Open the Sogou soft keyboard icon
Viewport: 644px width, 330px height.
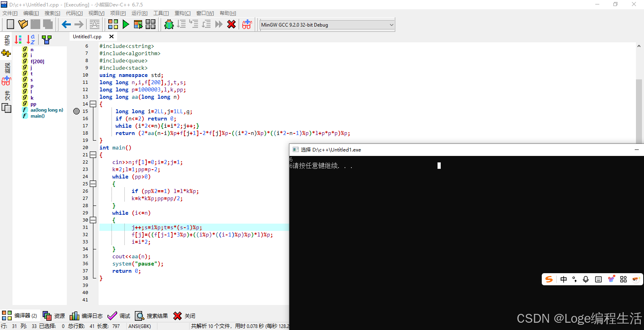(599, 279)
